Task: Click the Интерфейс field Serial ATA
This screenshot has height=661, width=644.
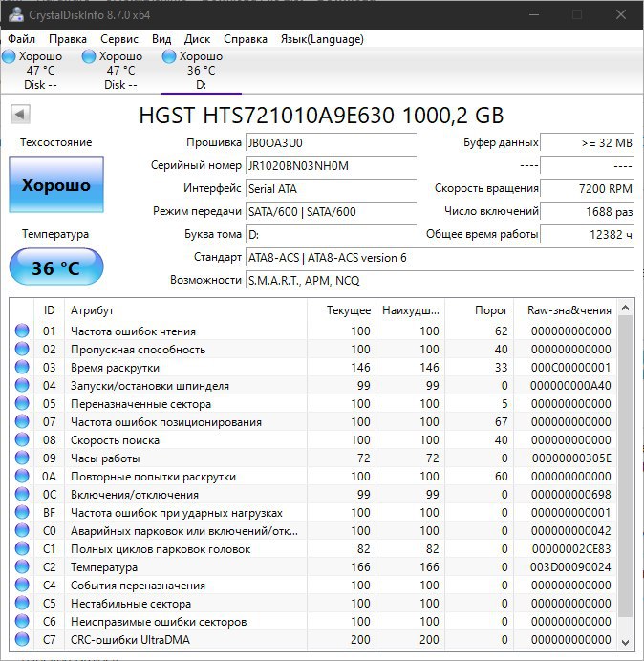Action: pos(331,188)
